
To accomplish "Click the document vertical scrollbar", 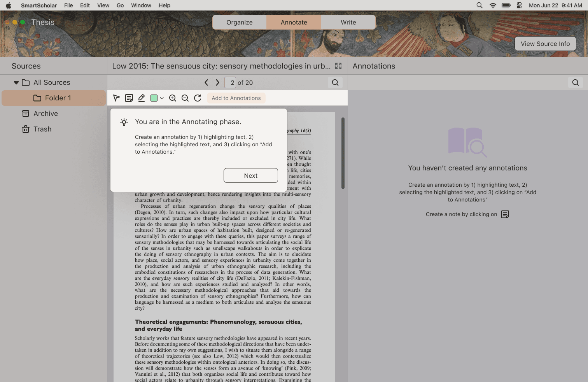I will point(343,153).
